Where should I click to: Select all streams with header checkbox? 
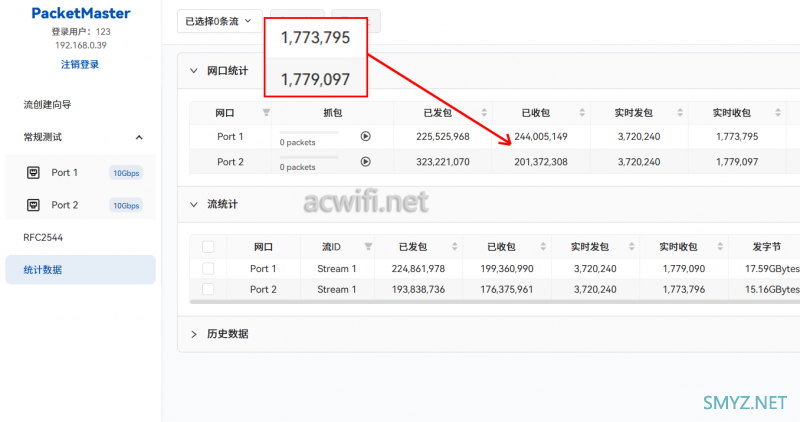pyautogui.click(x=208, y=247)
